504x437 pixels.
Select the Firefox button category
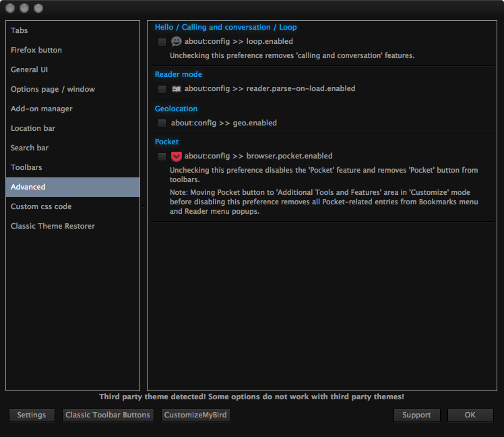tap(73, 50)
